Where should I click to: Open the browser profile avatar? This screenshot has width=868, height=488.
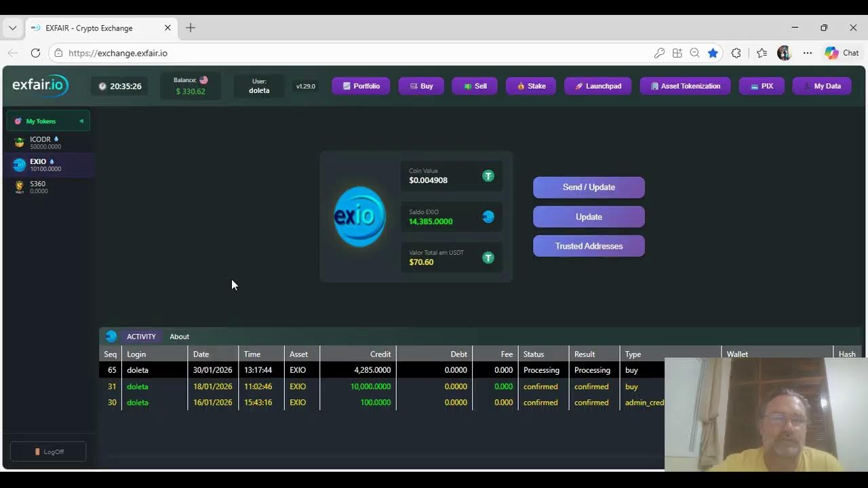[784, 53]
